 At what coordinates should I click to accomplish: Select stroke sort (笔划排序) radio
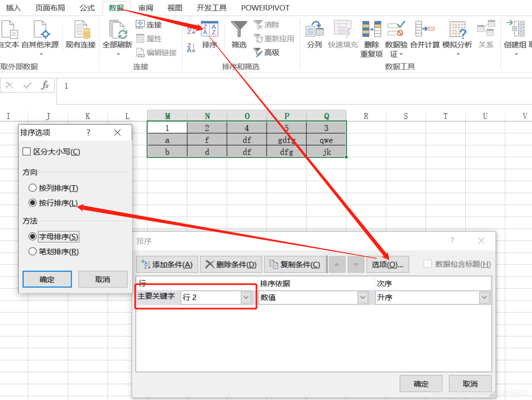[33, 251]
